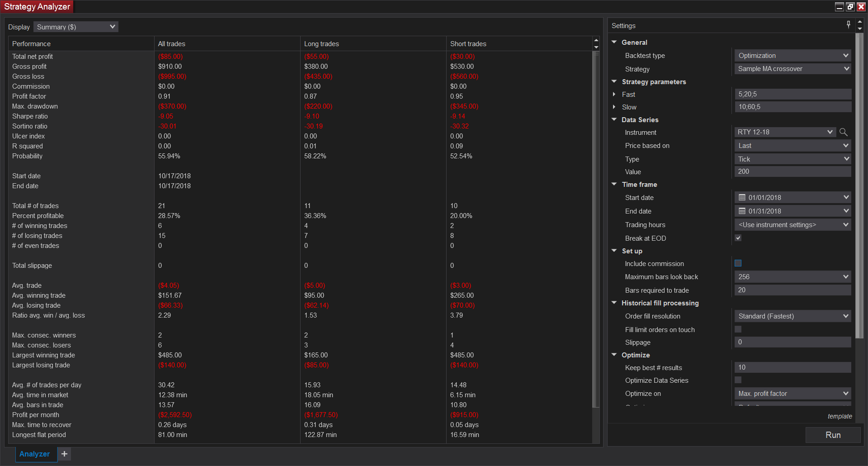
Task: Open the Backtest type dropdown
Action: [793, 56]
